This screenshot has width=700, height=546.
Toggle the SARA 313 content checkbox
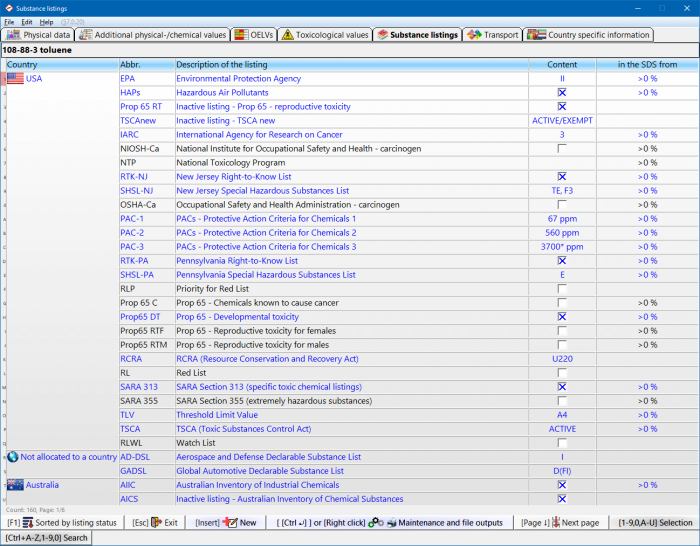point(562,387)
